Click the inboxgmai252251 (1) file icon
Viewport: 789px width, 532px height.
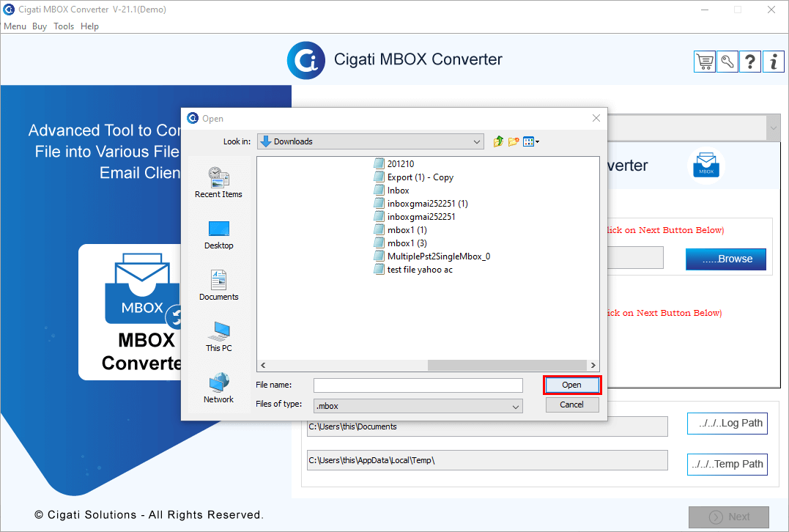[379, 203]
